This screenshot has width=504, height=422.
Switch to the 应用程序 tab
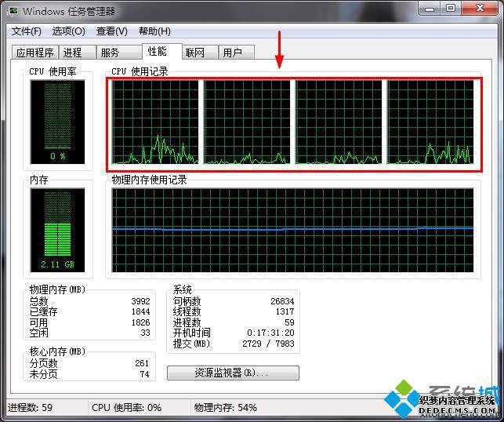(x=35, y=52)
